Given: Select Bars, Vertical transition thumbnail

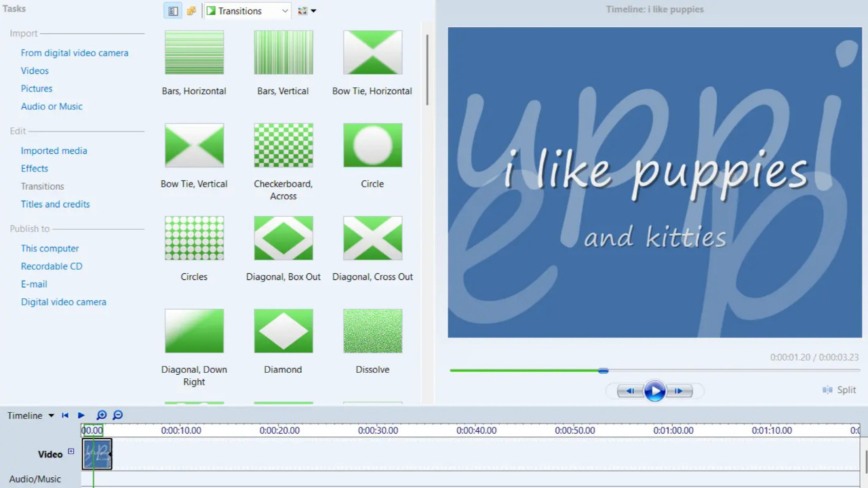Looking at the screenshot, I should pyautogui.click(x=283, y=52).
